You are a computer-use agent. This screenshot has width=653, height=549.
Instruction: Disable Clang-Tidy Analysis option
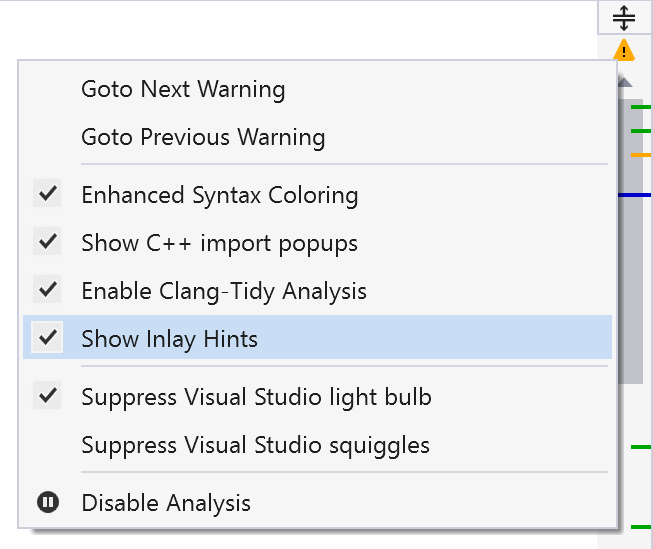point(224,291)
